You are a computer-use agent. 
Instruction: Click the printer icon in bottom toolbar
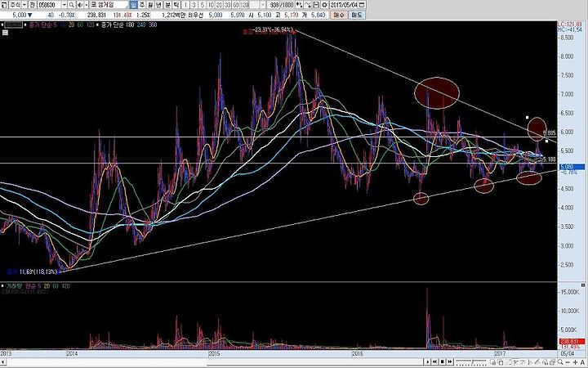(x=552, y=362)
